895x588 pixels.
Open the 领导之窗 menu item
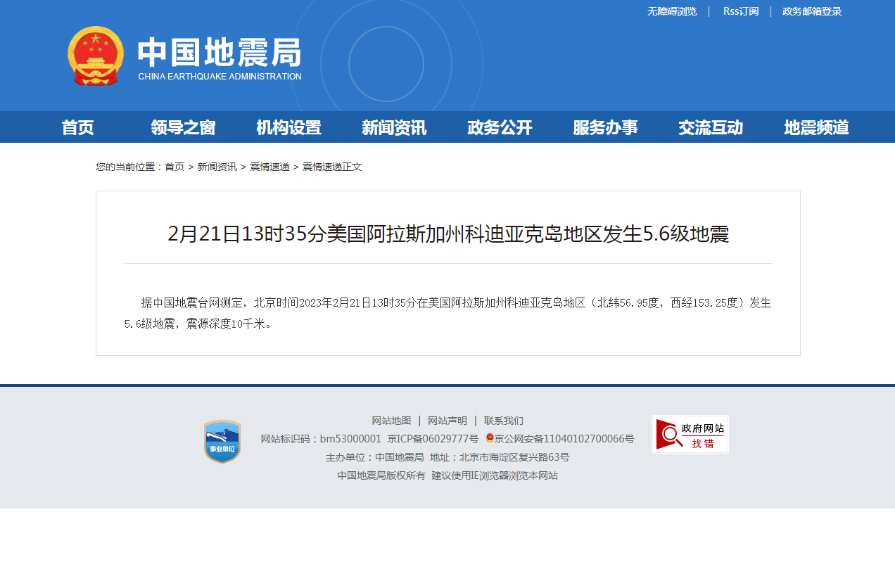(x=183, y=127)
